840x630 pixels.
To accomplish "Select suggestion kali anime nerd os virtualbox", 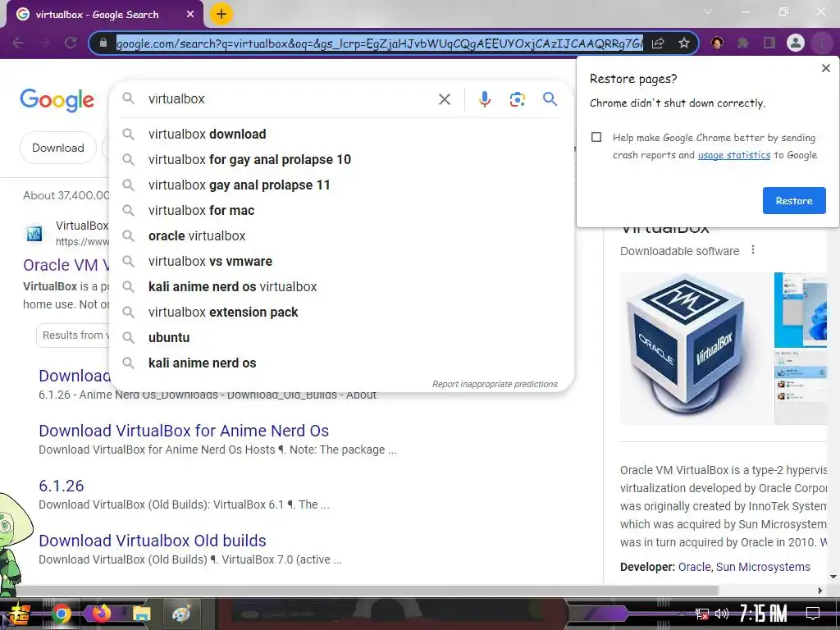I will 341,286.
